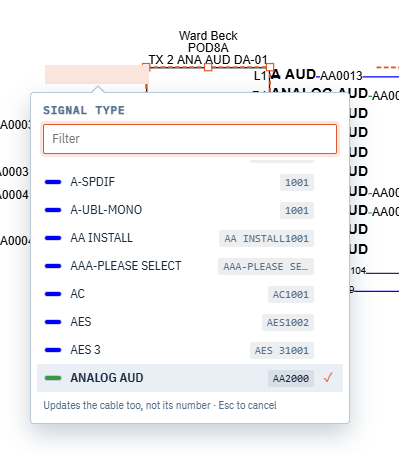The height and width of the screenshot is (454, 399).
Task: Click the L1 port label on the device
Action: [260, 76]
